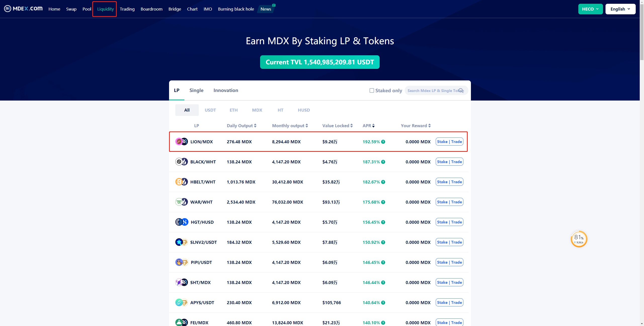This screenshot has width=644, height=326.
Task: Open the HECO network dropdown
Action: 590,9
